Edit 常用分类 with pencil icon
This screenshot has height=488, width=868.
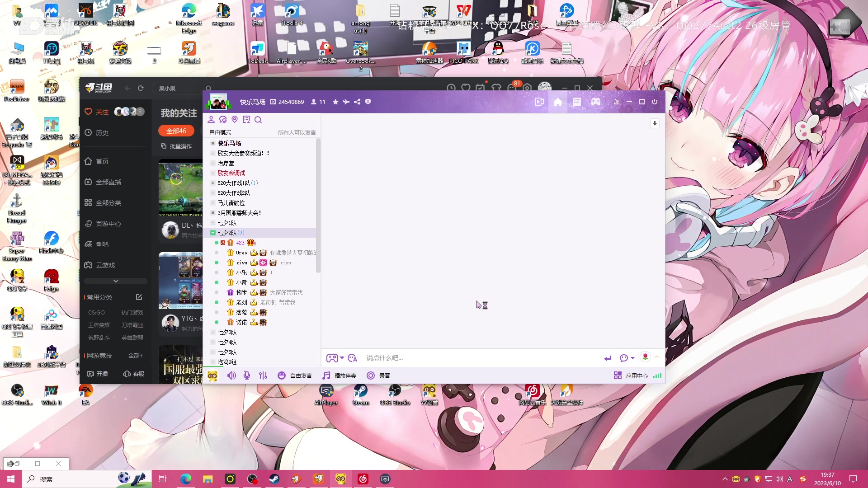tap(139, 297)
